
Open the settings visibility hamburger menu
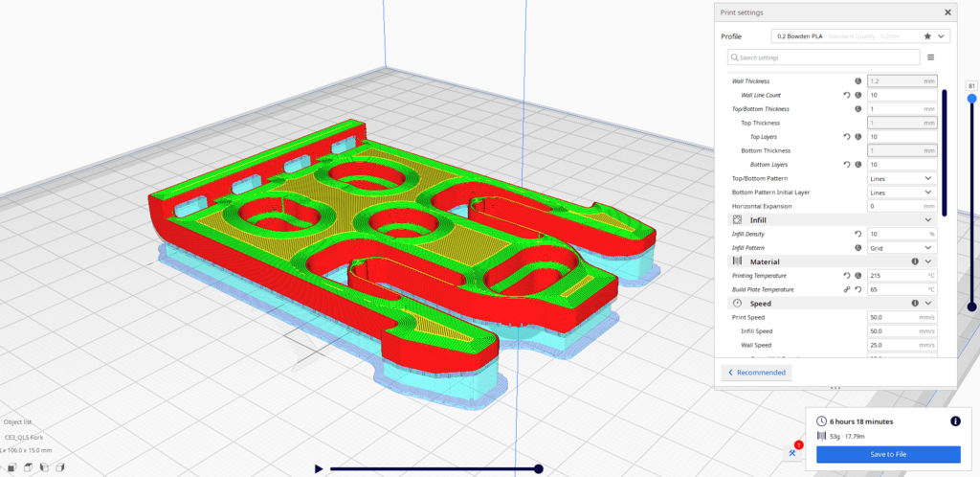[930, 57]
